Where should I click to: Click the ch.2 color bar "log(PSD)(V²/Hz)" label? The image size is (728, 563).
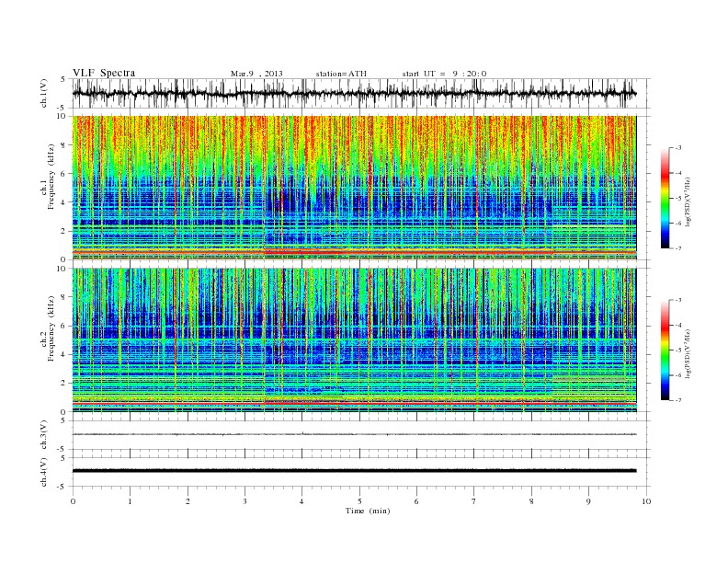point(688,353)
